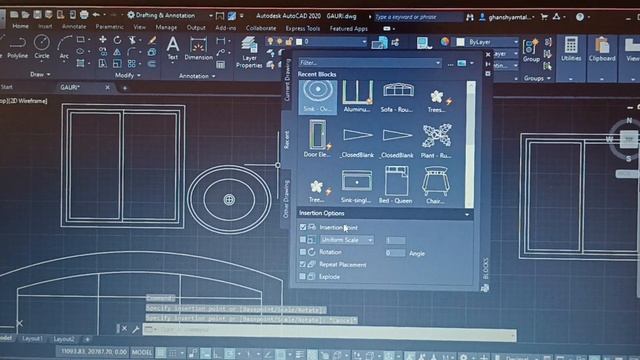This screenshot has width=640, height=360.
Task: Expand the Modify panel flyout
Action: 127,76
